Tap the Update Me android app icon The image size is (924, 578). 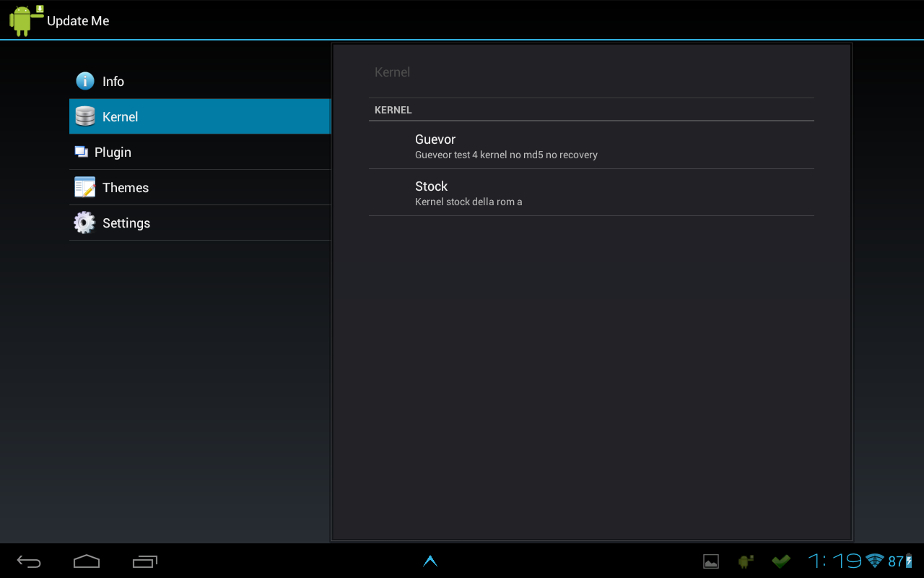26,20
